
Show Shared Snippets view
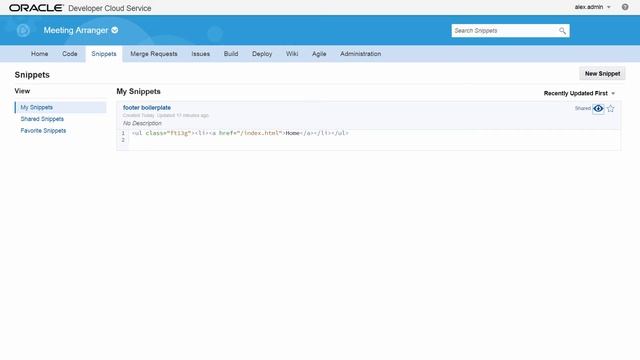pos(42,119)
